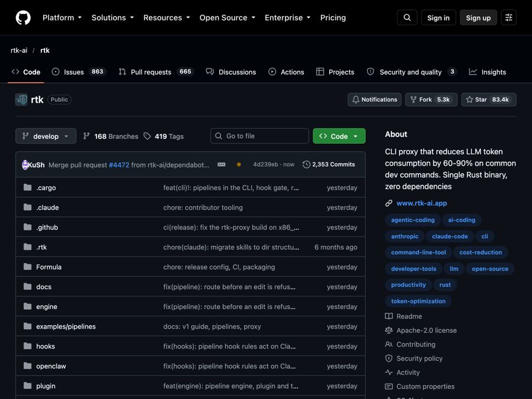This screenshot has height=399, width=532.
Task: Click the Sign up button
Action: pyautogui.click(x=478, y=18)
